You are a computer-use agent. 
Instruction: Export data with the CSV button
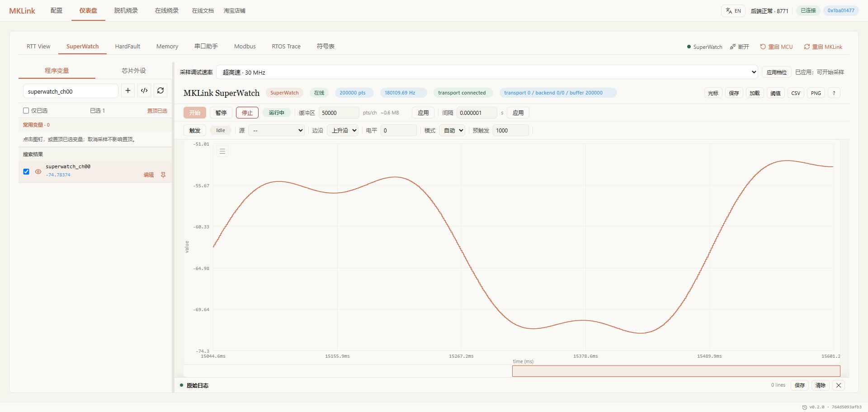(x=796, y=93)
